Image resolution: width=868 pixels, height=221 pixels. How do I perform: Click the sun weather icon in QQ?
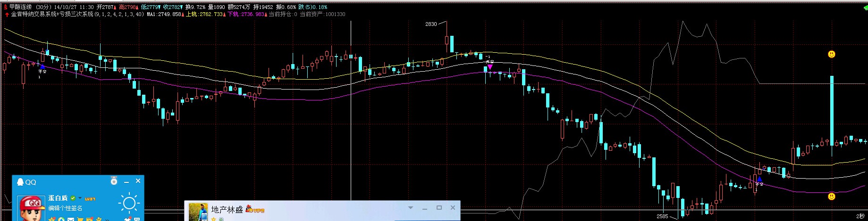point(129,204)
